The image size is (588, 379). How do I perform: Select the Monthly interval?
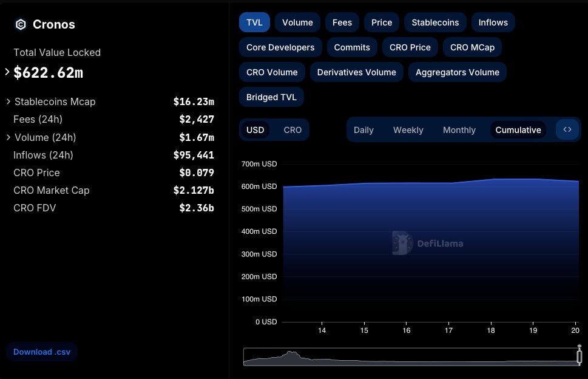coord(459,130)
